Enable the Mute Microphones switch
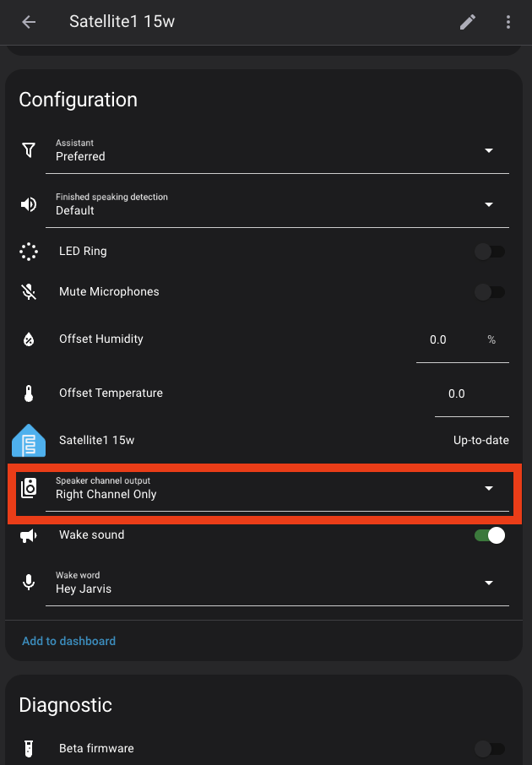This screenshot has width=532, height=765. [x=490, y=292]
